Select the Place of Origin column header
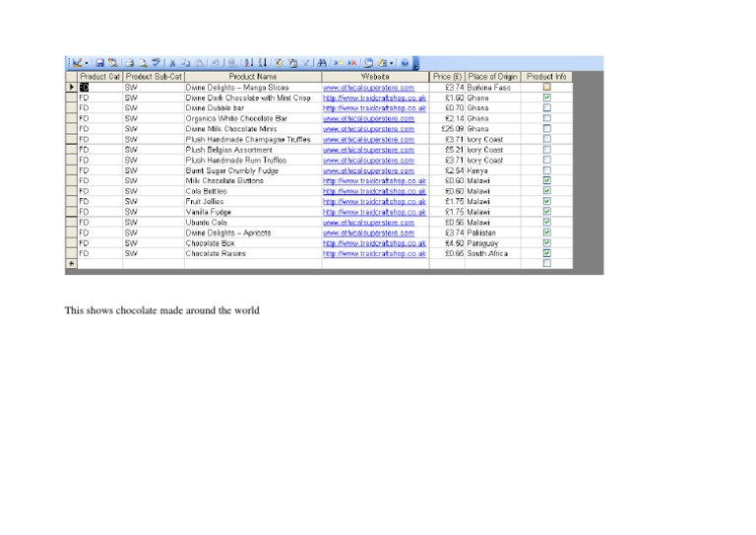 pyautogui.click(x=493, y=77)
